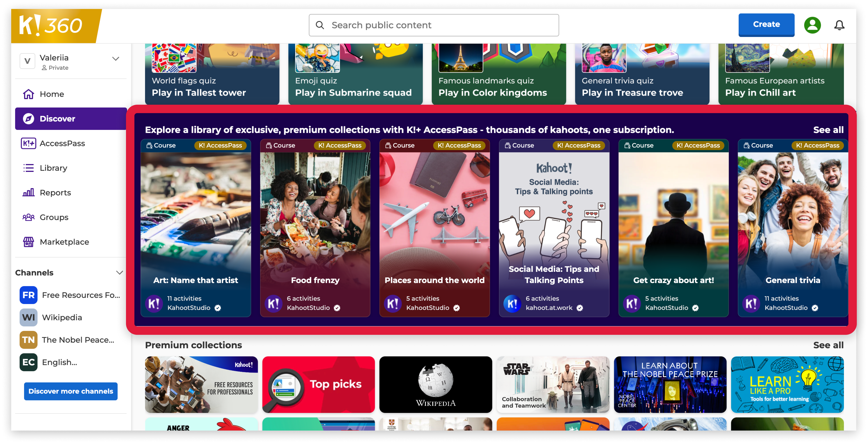
Task: Open the Home icon in sidebar
Action: [x=29, y=94]
